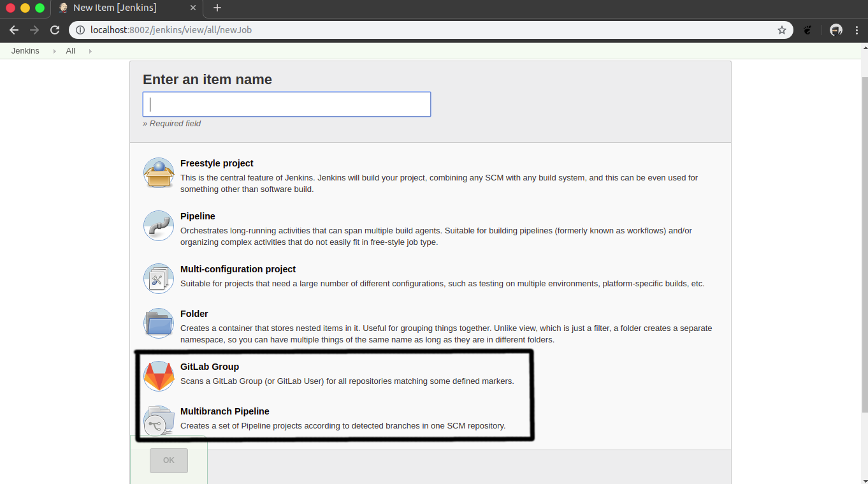Confirm with the OK button
This screenshot has height=484, width=868.
coord(169,460)
